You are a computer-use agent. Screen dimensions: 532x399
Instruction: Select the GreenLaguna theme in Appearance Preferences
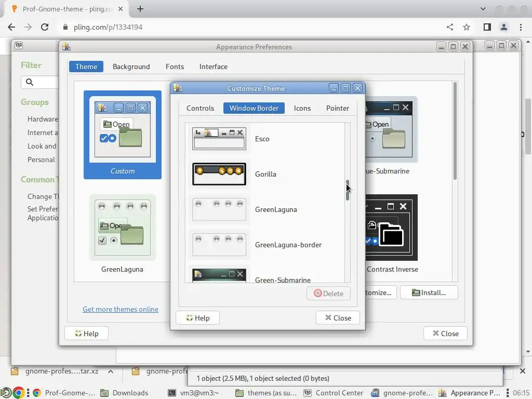pyautogui.click(x=123, y=234)
